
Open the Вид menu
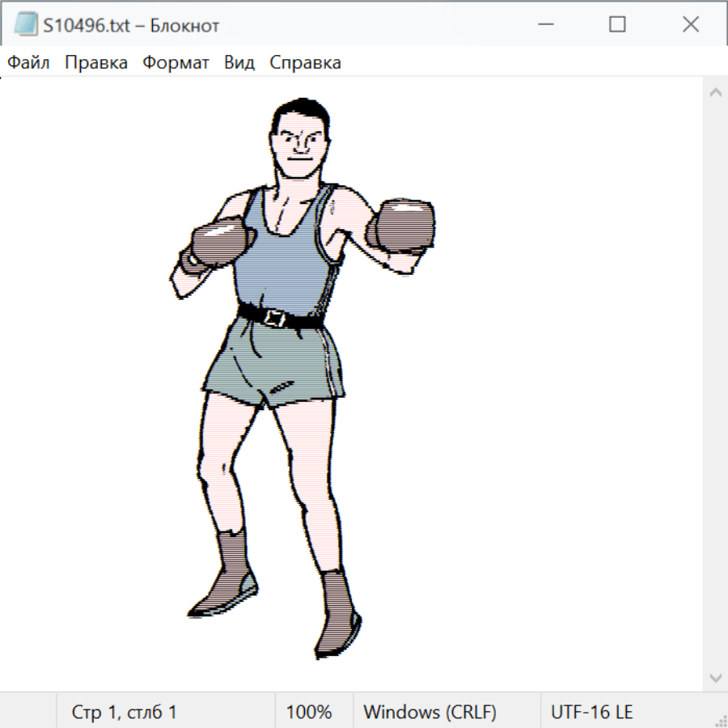[x=239, y=63]
